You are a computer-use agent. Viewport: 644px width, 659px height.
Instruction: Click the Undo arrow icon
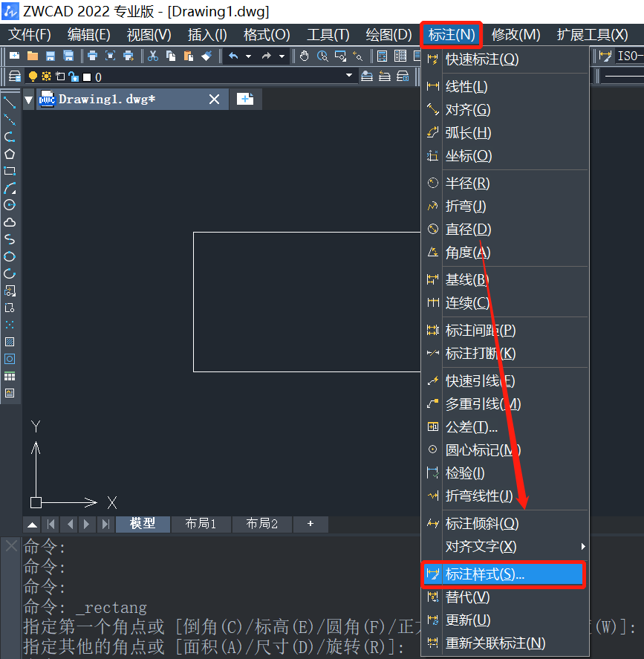pos(233,56)
